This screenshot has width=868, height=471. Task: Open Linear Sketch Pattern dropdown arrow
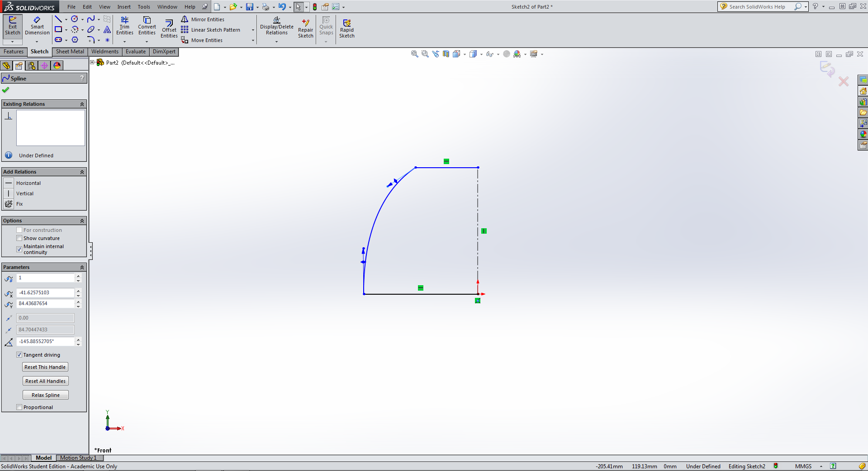pos(253,30)
